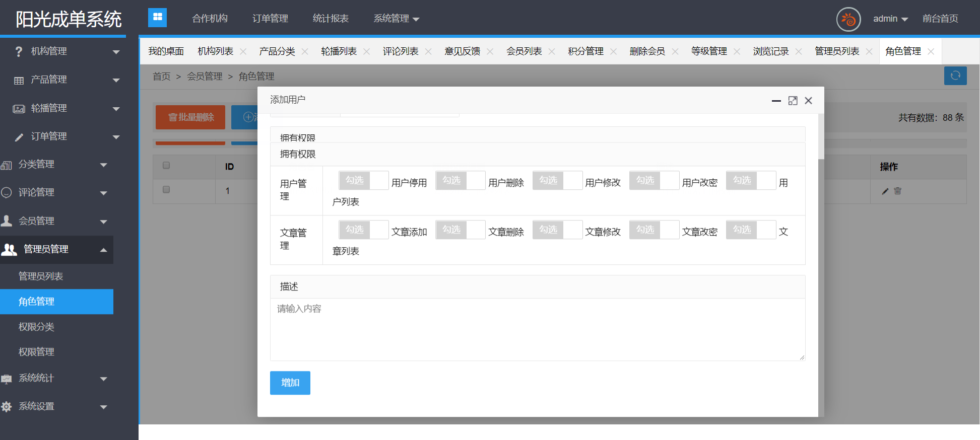Click the dialog vertical scrollbar

[821, 137]
